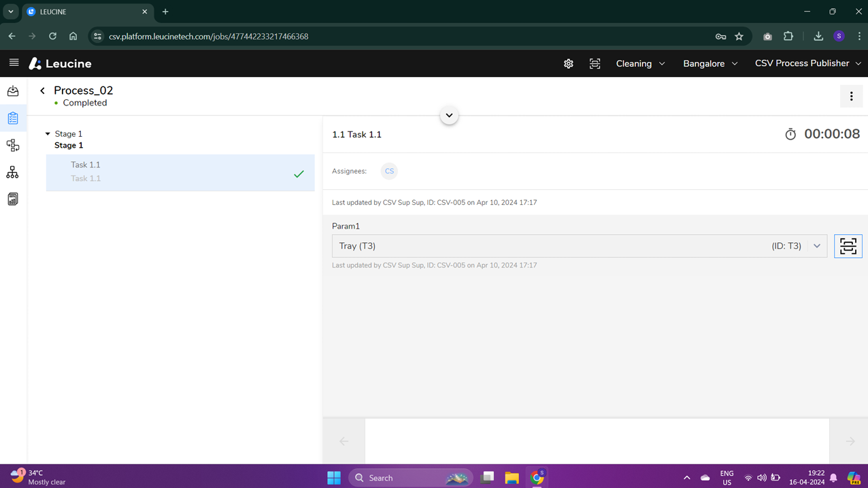Click the QR scanner icon in the top bar
868x488 pixels.
pos(595,63)
